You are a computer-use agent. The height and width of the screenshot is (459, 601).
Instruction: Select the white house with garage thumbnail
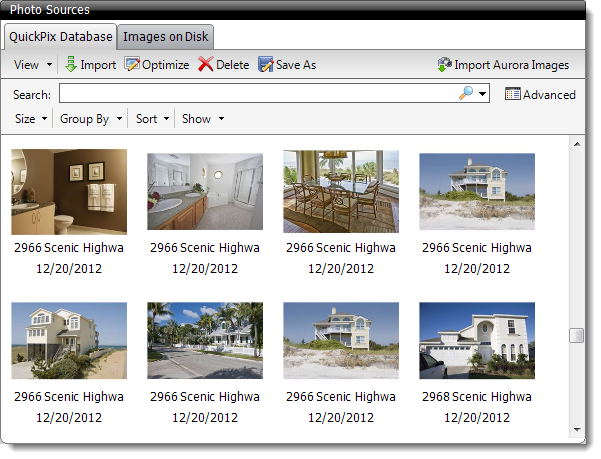tap(477, 340)
